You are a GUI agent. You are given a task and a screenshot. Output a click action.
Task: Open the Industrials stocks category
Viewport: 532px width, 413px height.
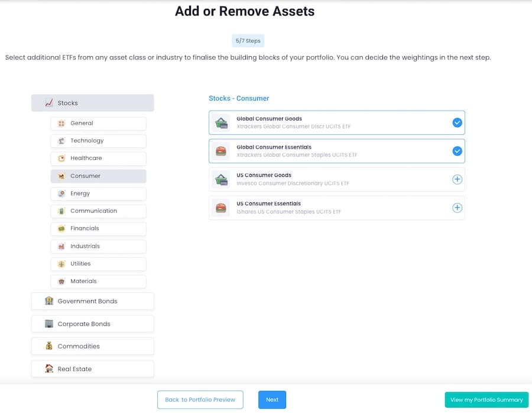(x=98, y=246)
